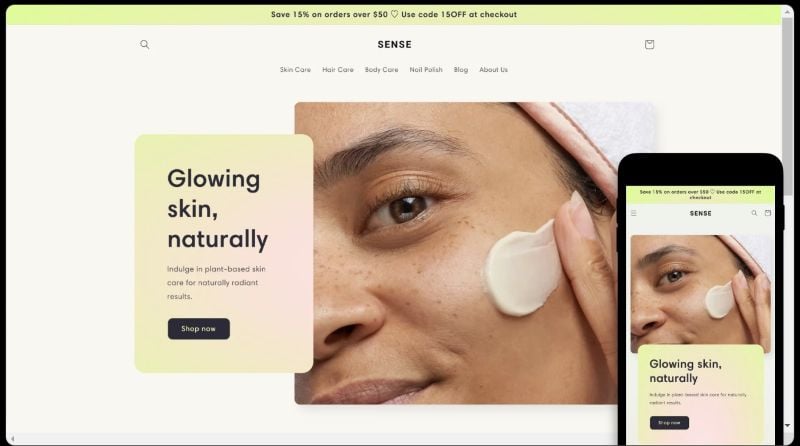
Task: Tap the SENSE logo in the mobile preview
Action: pyautogui.click(x=701, y=213)
